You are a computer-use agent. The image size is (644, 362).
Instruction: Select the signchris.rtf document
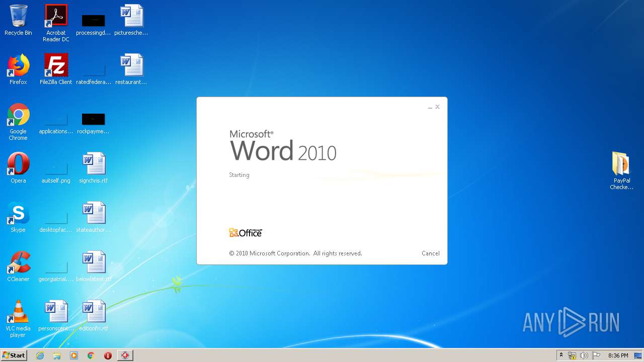tap(94, 168)
